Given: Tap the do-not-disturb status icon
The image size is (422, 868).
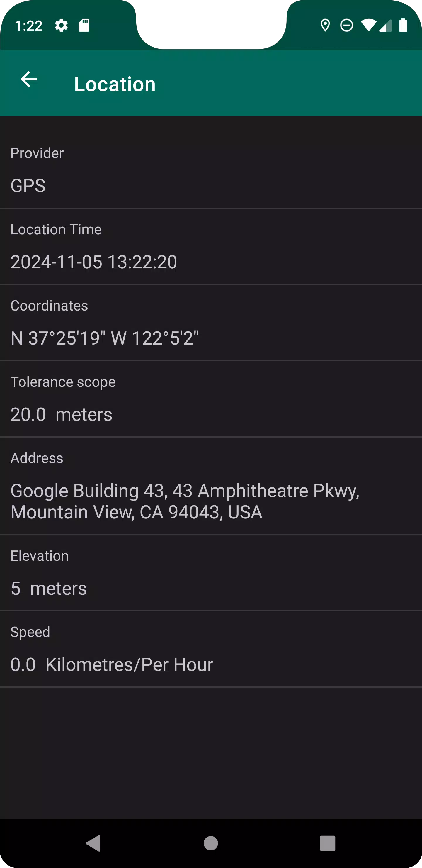Looking at the screenshot, I should (x=347, y=25).
